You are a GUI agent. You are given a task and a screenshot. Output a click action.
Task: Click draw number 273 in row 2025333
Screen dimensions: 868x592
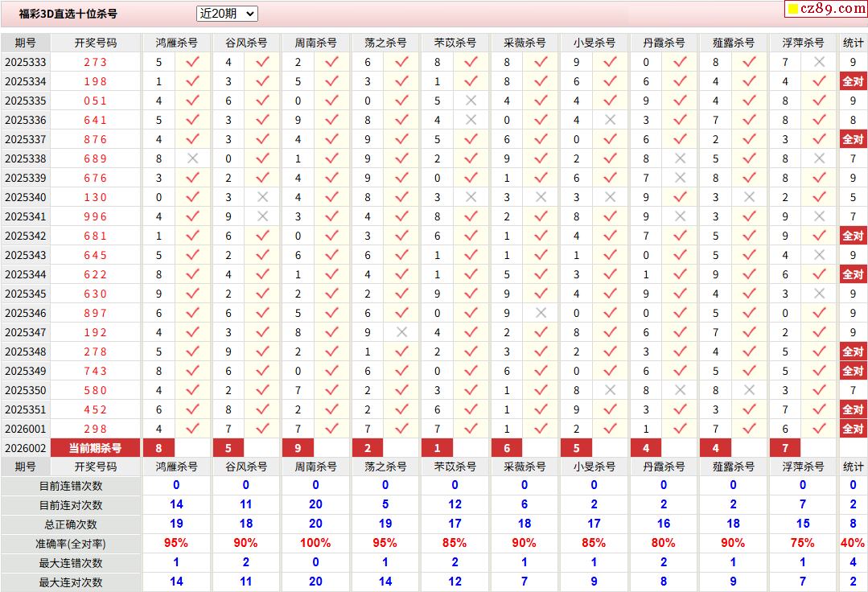(95, 63)
